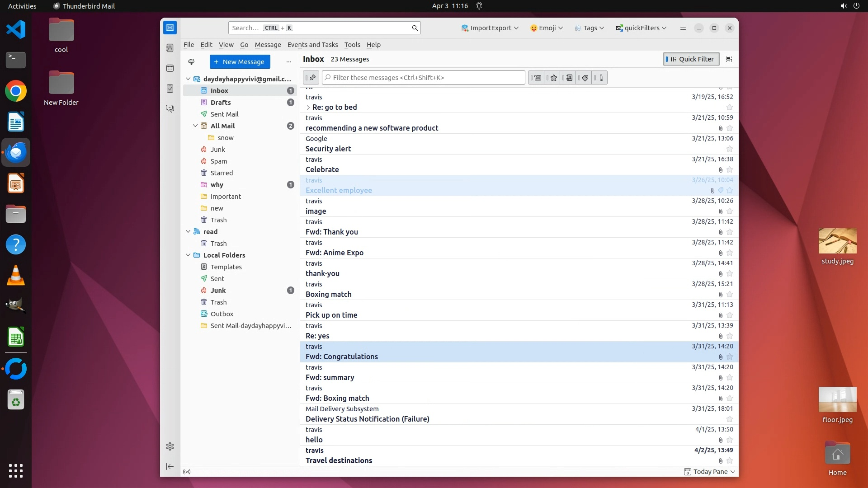Click the Filter these messages field
The height and width of the screenshot is (488, 868).
pyautogui.click(x=423, y=78)
